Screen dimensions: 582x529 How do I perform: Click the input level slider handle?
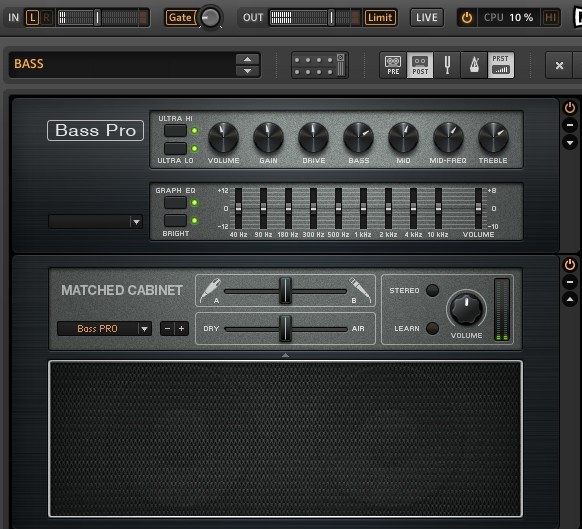[x=97, y=17]
